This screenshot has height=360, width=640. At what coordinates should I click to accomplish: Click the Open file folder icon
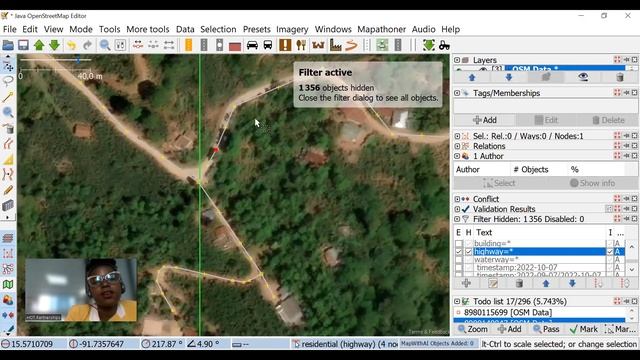[x=8, y=45]
